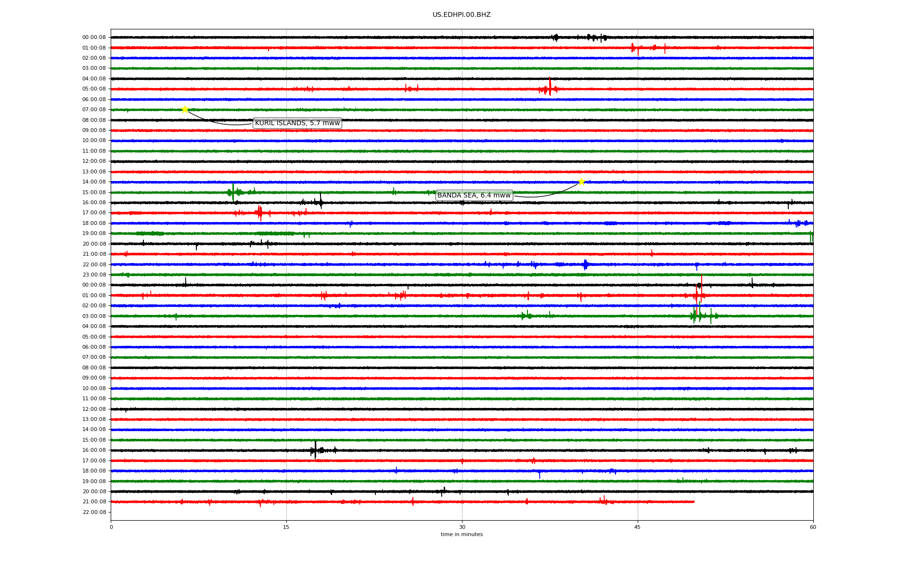Click the 60 tick on the time axis
The width and height of the screenshot is (924, 578).
pos(812,527)
